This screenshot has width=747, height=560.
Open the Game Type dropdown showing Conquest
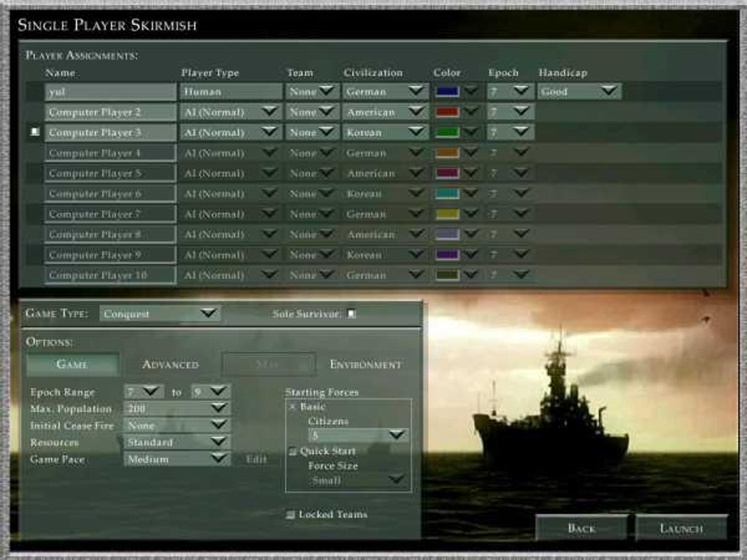pyautogui.click(x=160, y=314)
